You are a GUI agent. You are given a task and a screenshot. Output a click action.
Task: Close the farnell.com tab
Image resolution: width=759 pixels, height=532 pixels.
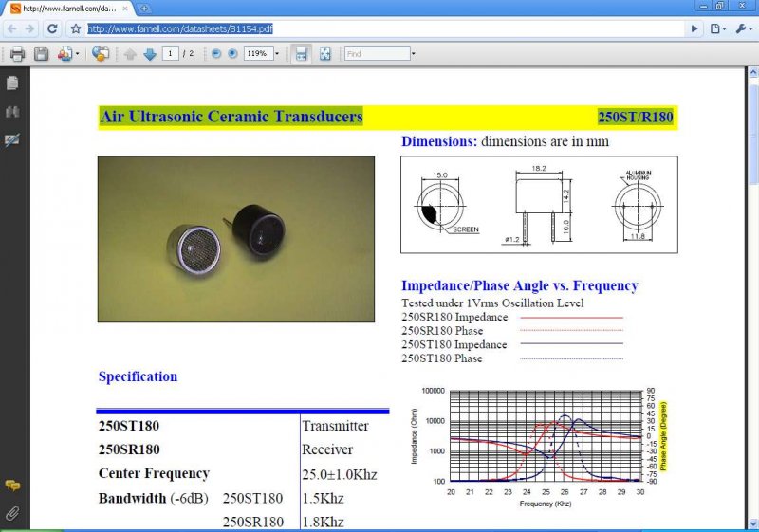tap(125, 9)
